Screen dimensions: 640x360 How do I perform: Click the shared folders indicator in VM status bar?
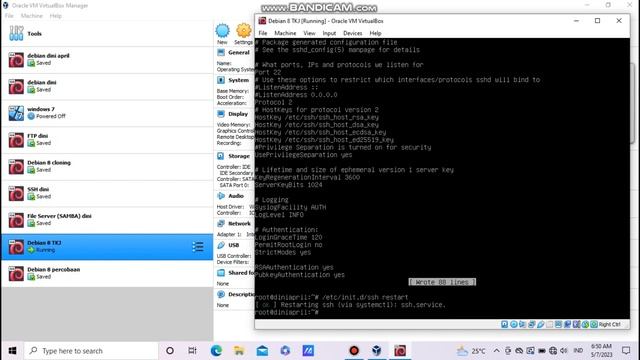tap(549, 324)
